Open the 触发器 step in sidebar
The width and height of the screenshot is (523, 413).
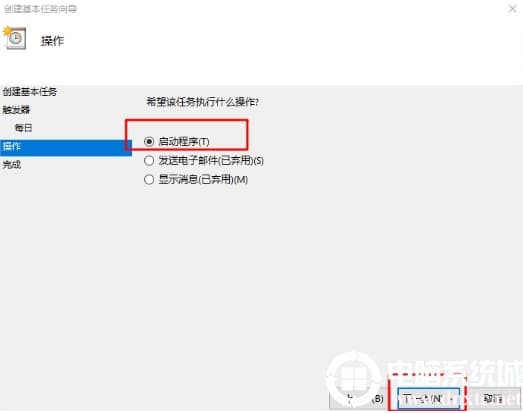click(16, 110)
